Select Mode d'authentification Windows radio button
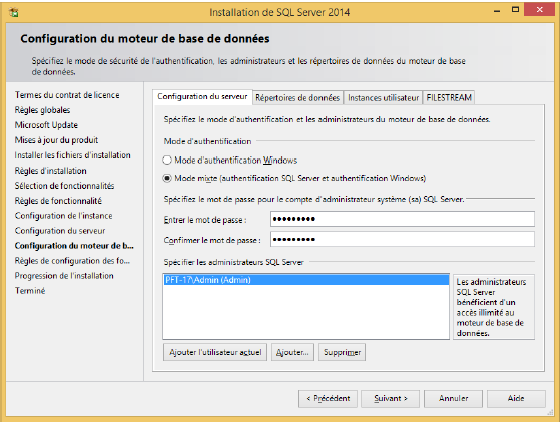Viewport: 560px width, 424px height. point(167,160)
